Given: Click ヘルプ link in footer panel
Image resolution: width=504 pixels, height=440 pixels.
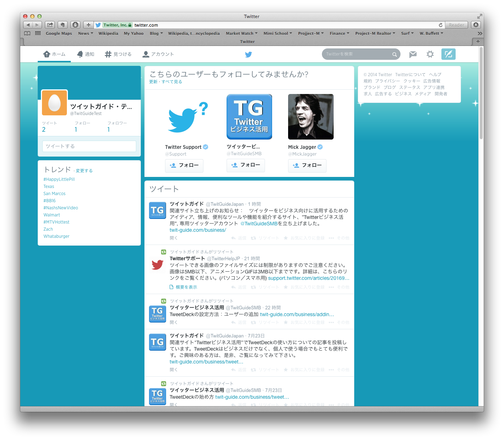Looking at the screenshot, I should [x=435, y=75].
